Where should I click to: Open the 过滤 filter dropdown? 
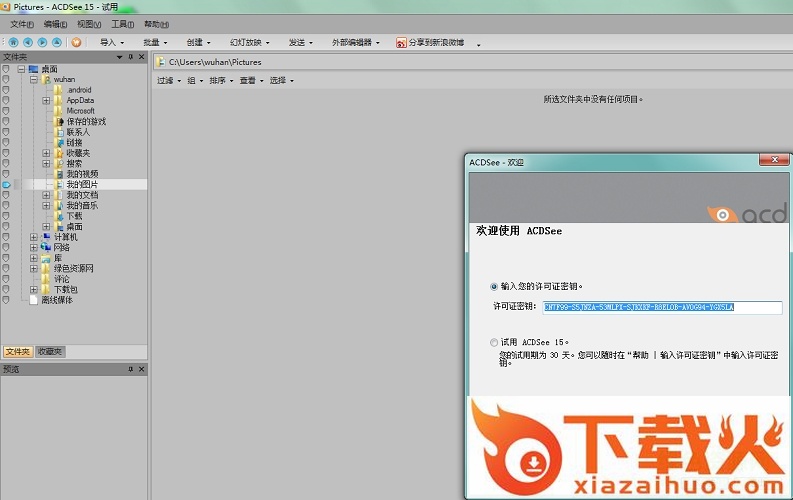[x=169, y=80]
